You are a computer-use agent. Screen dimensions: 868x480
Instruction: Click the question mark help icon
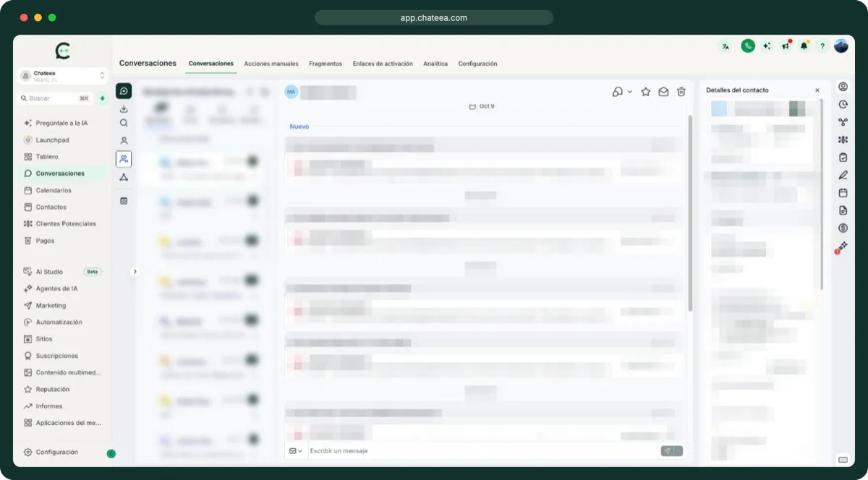click(822, 46)
